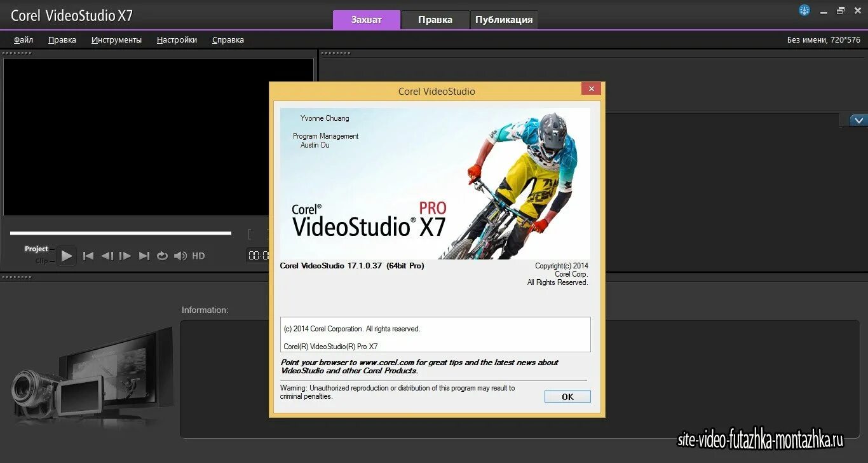Click the 'Corel(R) VideoStudio(R) Pro X7' line
This screenshot has height=463, width=868.
330,347
